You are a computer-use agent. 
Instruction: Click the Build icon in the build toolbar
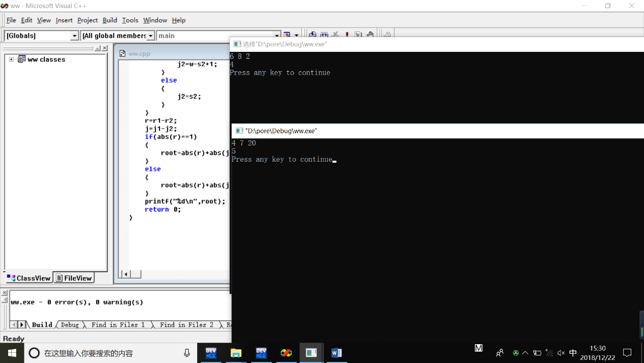pos(324,35)
